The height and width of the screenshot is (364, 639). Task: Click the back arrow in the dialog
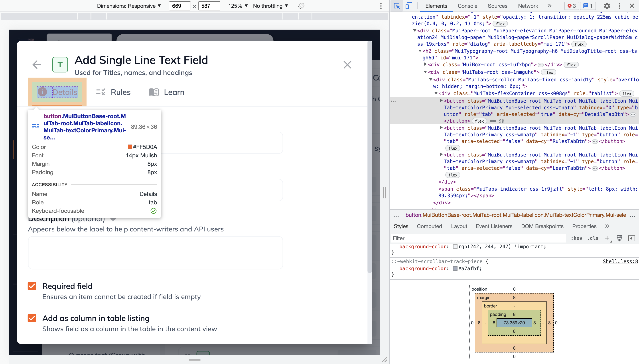[37, 65]
